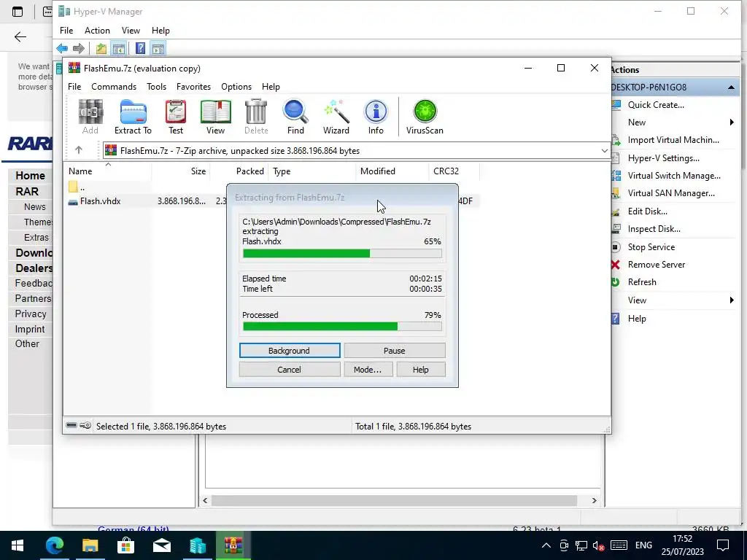Open the Windows Start menu
This screenshot has width=747, height=560.
point(18,545)
